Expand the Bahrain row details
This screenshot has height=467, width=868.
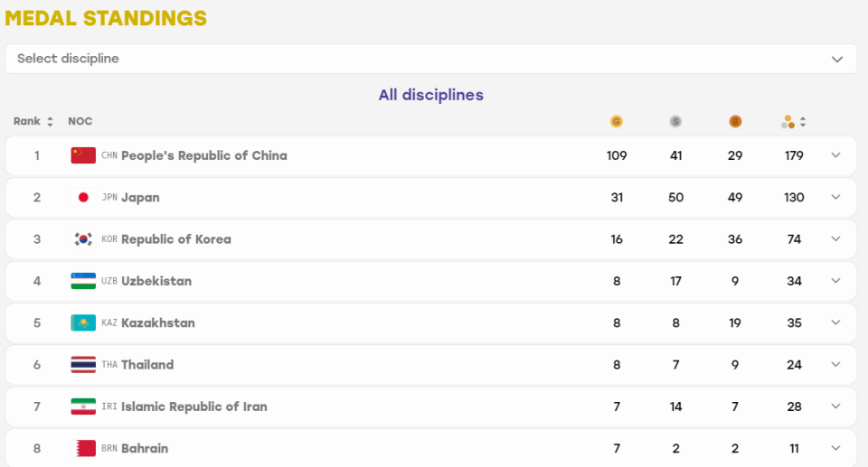(x=835, y=448)
